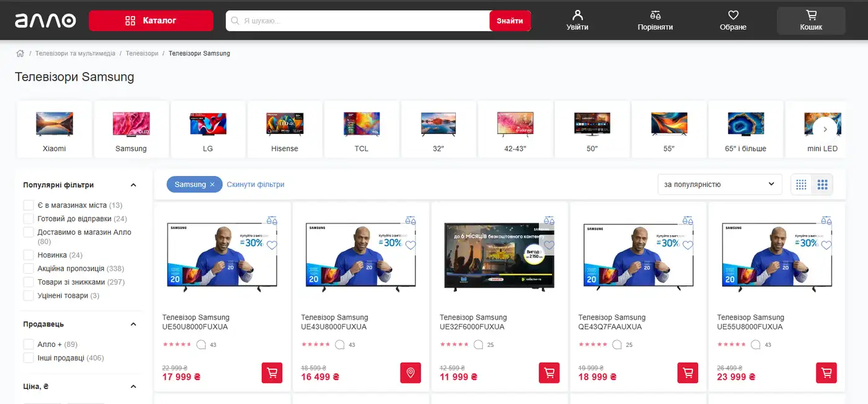This screenshot has width=868, height=404.
Task: Open the за популярністю sorting dropdown
Action: pyautogui.click(x=719, y=184)
